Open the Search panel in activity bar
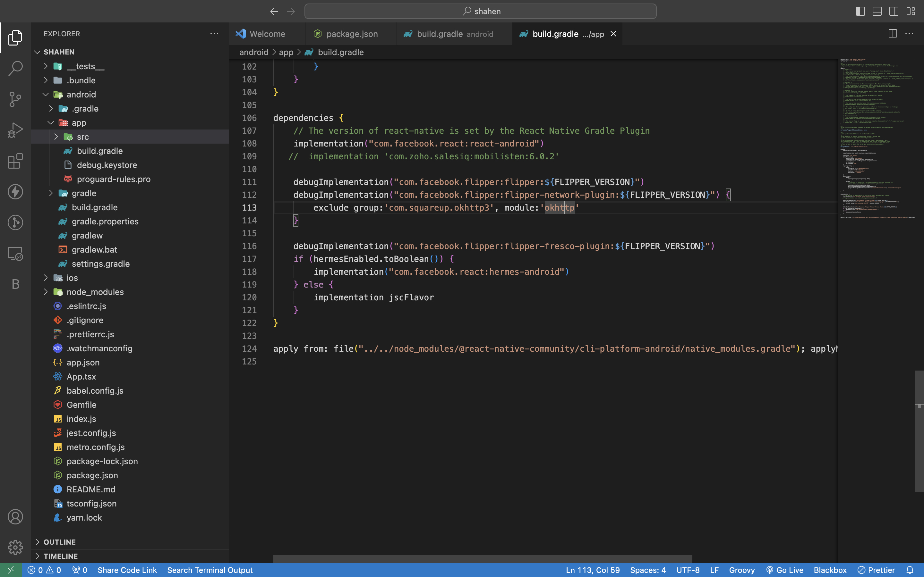Image resolution: width=924 pixels, height=577 pixels. click(15, 68)
